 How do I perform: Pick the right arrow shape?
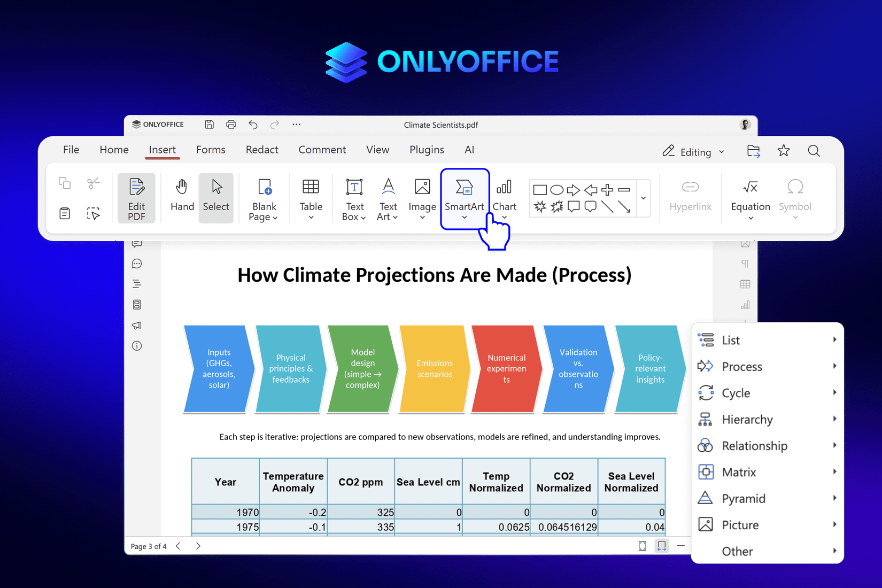click(574, 190)
